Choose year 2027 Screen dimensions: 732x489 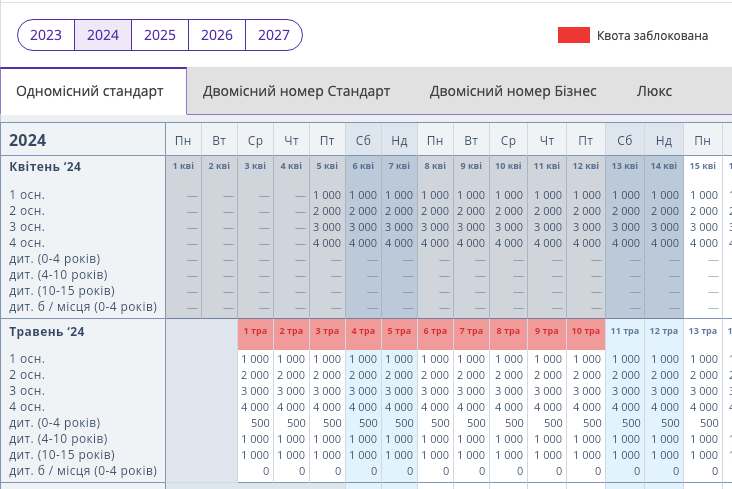tap(274, 35)
